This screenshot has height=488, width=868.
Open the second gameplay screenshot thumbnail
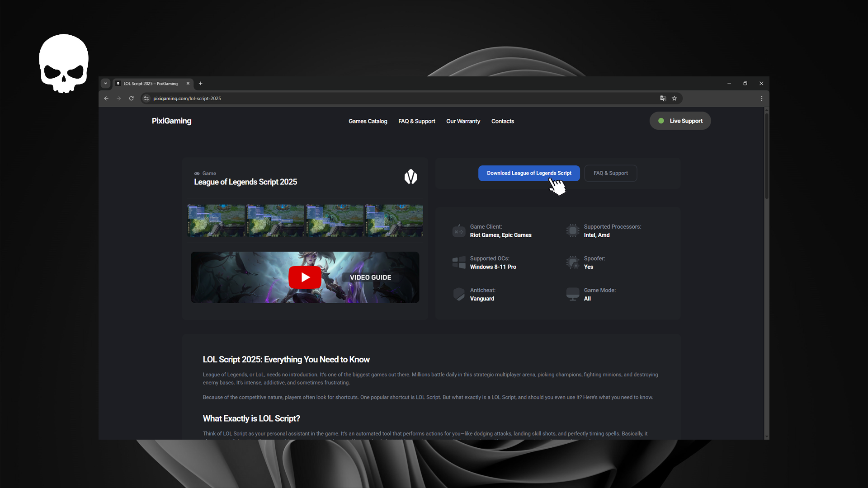click(x=275, y=221)
